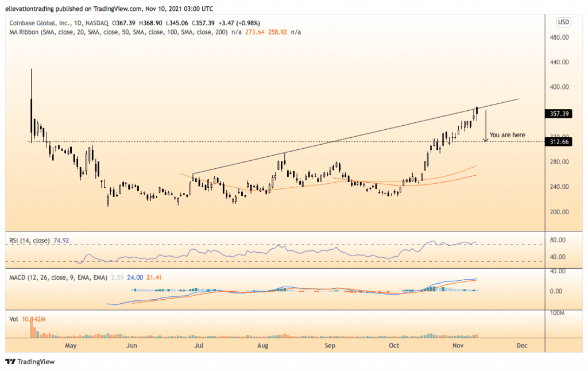The height and width of the screenshot is (371, 588).
Task: Click the 240.00 price axis label
Action: (559, 187)
